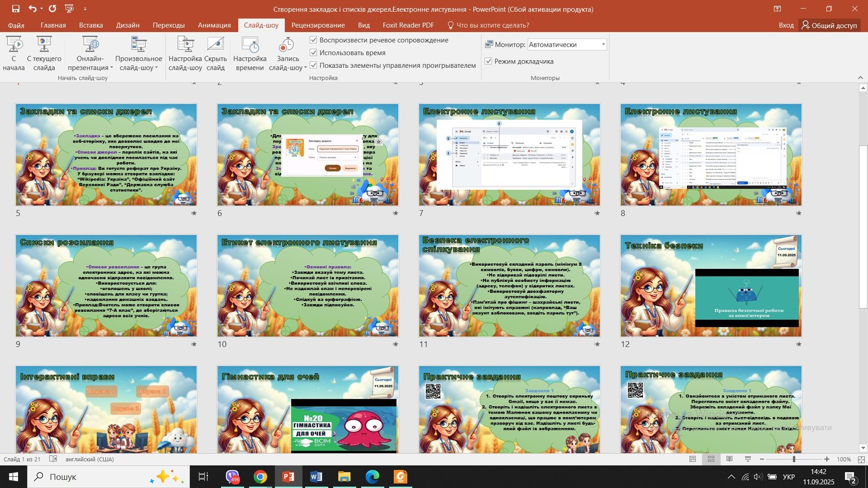This screenshot has width=868, height=488.
Task: Start slideshow from beginning icon
Action: coord(14,45)
